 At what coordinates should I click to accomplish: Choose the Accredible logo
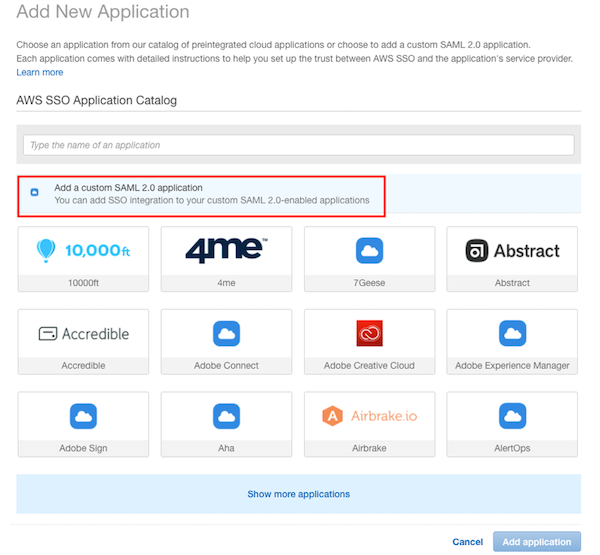[83, 334]
